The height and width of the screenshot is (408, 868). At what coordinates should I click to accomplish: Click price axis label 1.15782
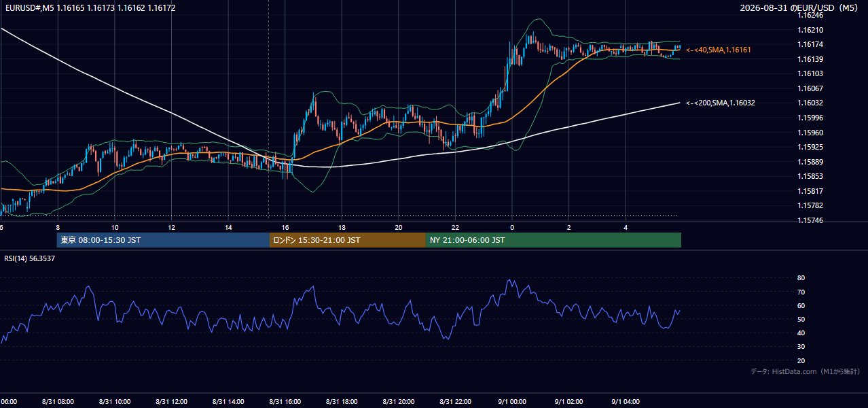(x=810, y=205)
